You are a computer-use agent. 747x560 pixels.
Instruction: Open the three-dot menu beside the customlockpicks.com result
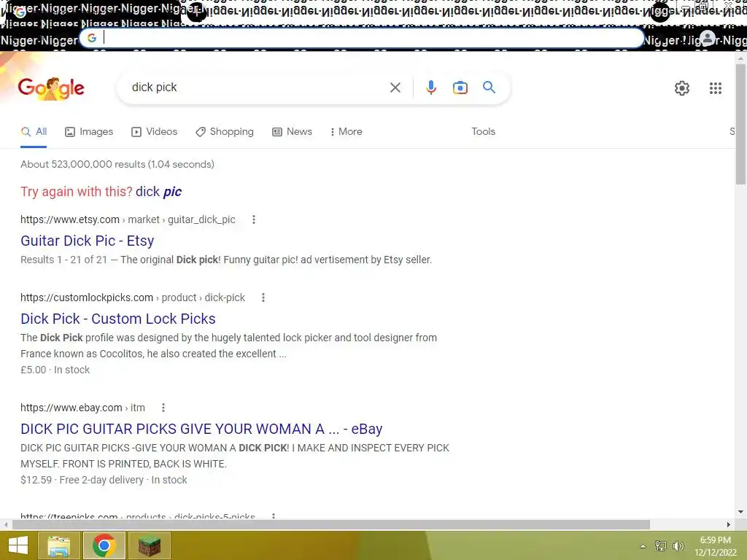tap(263, 297)
